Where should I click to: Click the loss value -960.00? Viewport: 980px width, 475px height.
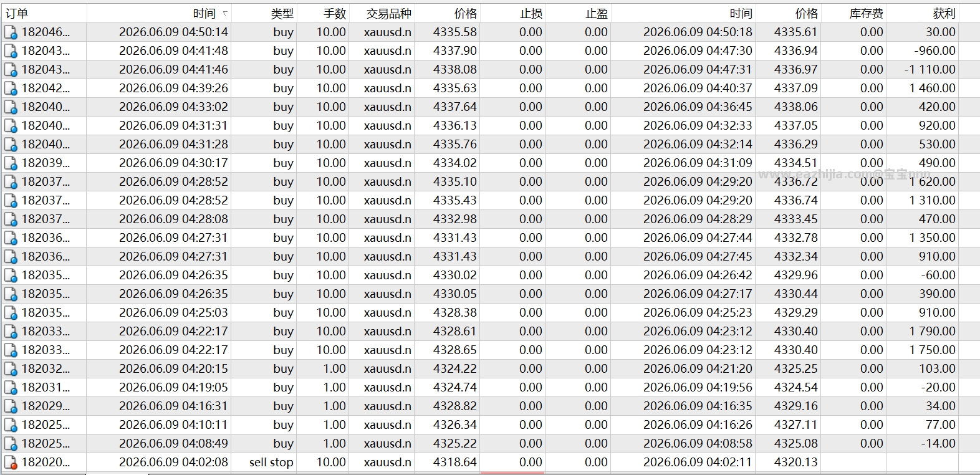[934, 51]
